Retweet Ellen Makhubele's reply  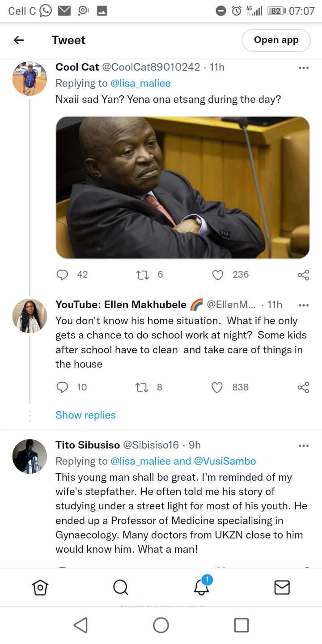coord(142,387)
